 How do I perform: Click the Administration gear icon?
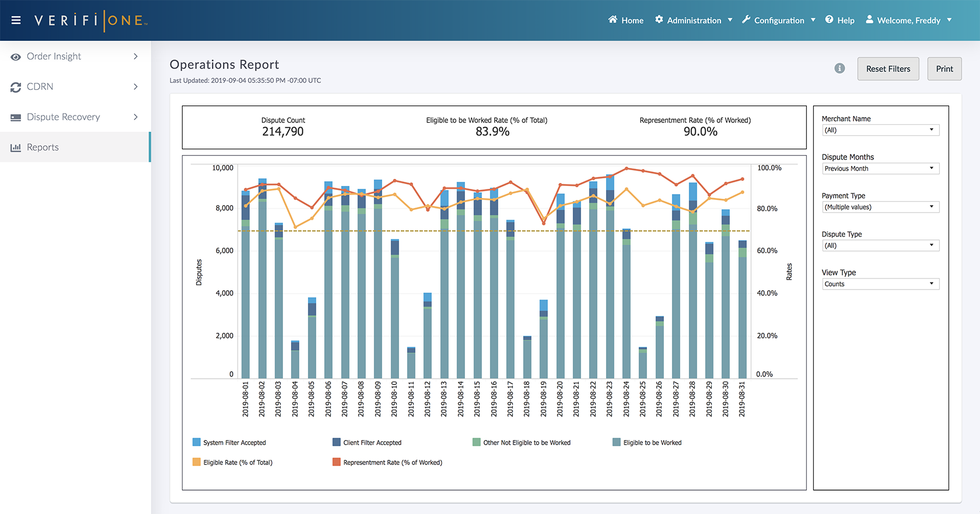[659, 20]
